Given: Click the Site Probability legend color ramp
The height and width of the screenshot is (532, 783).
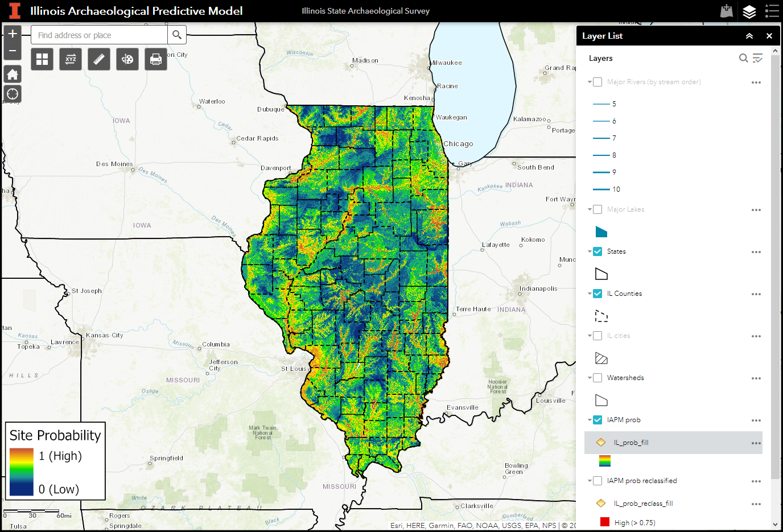Looking at the screenshot, I should pyautogui.click(x=22, y=472).
